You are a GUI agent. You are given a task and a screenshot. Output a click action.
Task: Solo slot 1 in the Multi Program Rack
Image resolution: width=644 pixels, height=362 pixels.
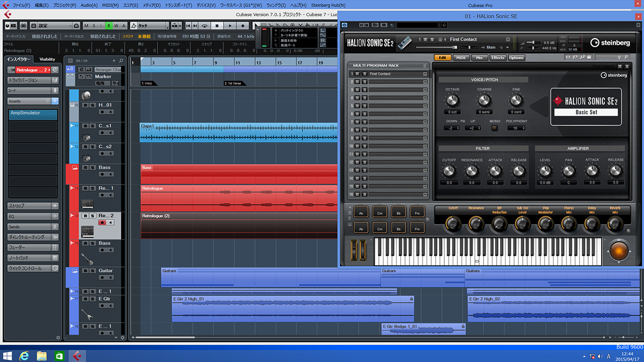364,74
